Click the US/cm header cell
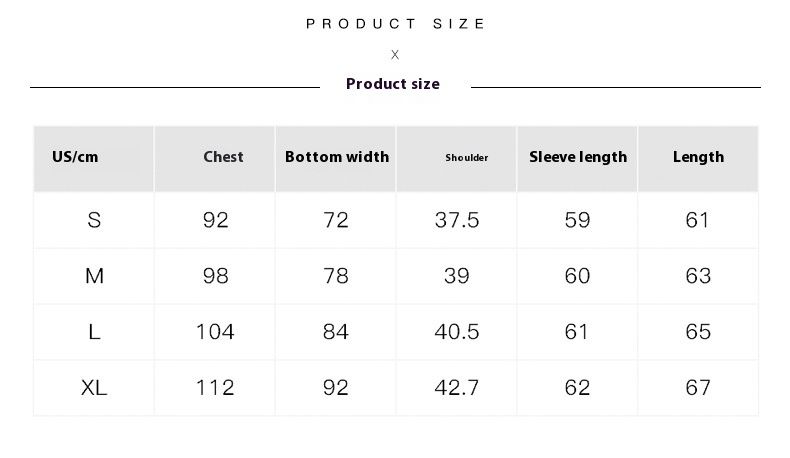Screen dimensions: 790x458 pyautogui.click(x=76, y=157)
